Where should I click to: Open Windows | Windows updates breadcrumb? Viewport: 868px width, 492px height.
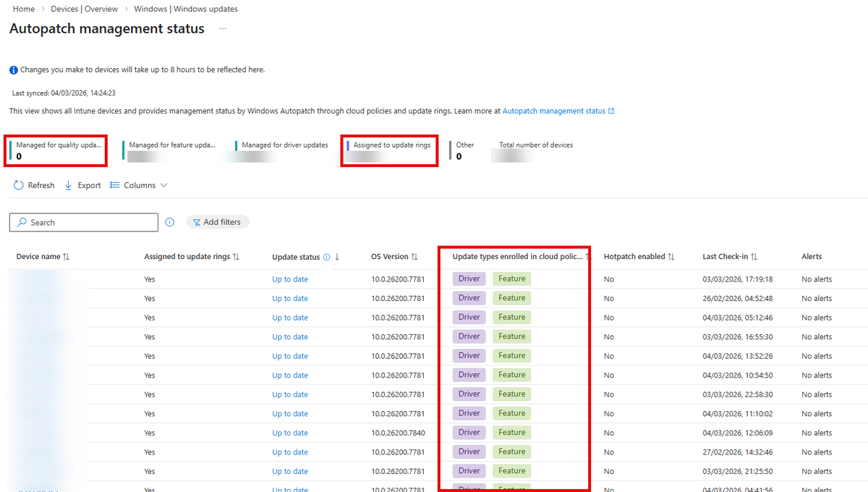click(186, 9)
